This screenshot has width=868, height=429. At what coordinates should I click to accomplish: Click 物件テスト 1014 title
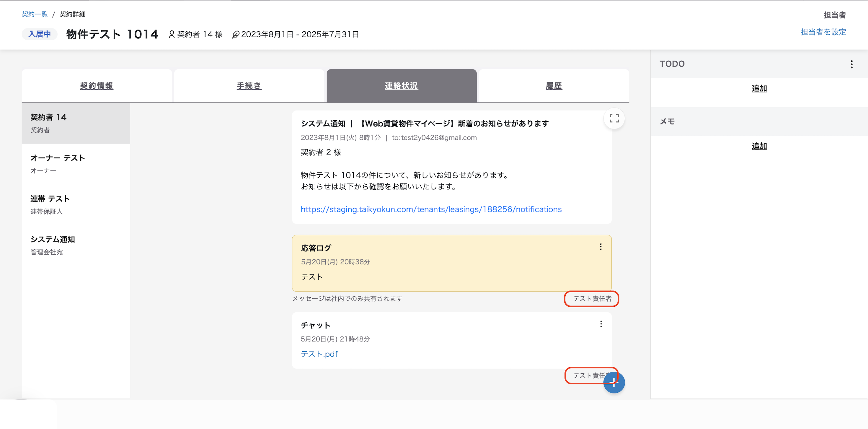click(x=112, y=34)
